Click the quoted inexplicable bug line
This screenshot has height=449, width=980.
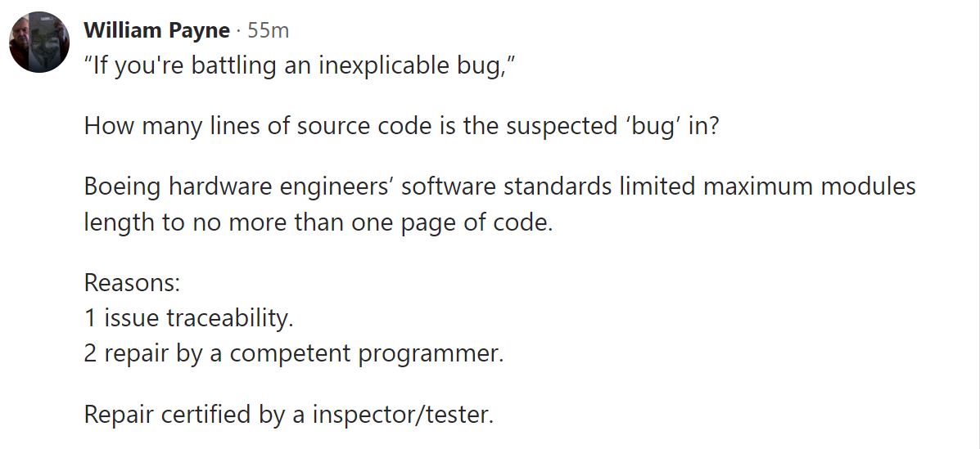tap(300, 65)
